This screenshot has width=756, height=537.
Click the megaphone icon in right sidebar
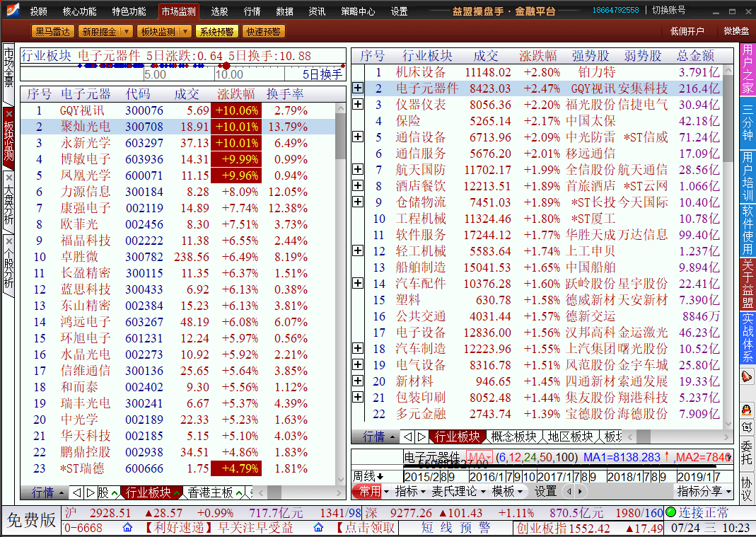(746, 376)
